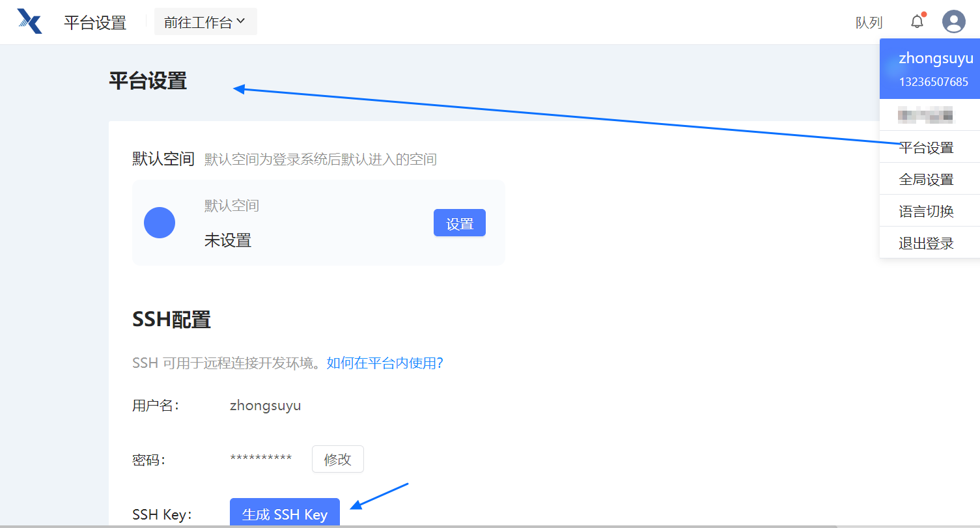This screenshot has width=980, height=528.
Task: Click the blue default space circle icon
Action: [x=160, y=223]
